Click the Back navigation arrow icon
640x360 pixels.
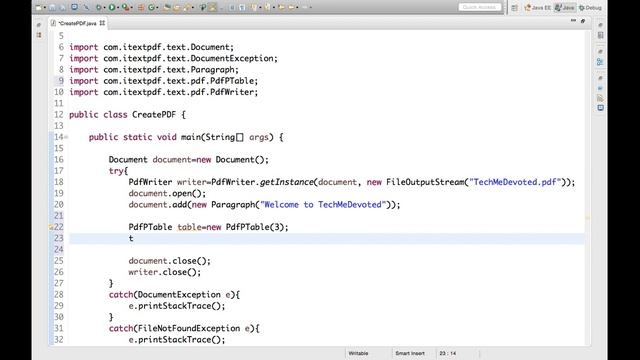pyautogui.click(x=291, y=7)
